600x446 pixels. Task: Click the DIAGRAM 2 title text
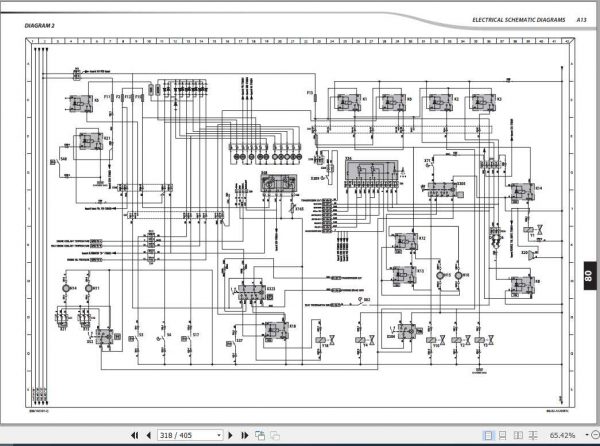pyautogui.click(x=39, y=26)
